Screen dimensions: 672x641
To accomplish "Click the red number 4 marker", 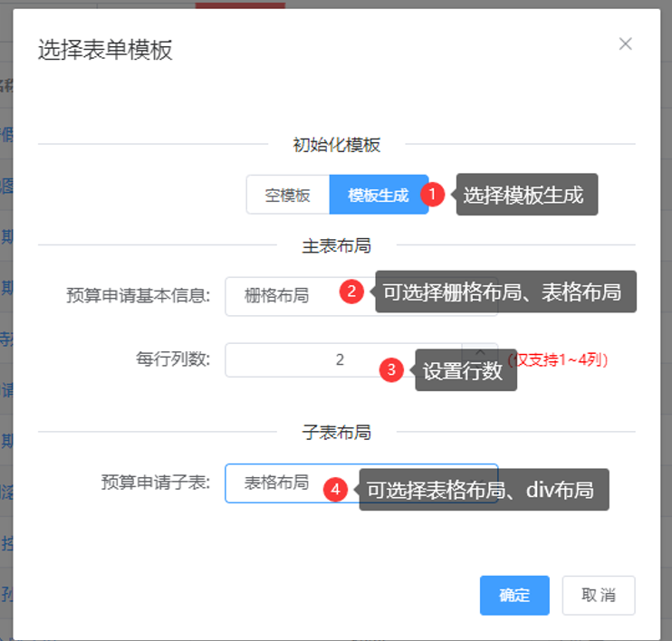I will 336,489.
